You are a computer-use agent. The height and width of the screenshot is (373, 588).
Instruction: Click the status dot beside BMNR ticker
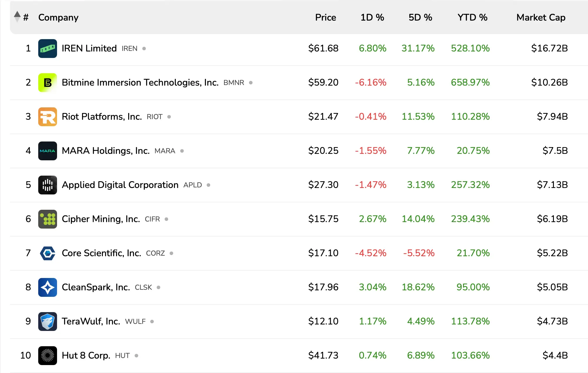[251, 83]
